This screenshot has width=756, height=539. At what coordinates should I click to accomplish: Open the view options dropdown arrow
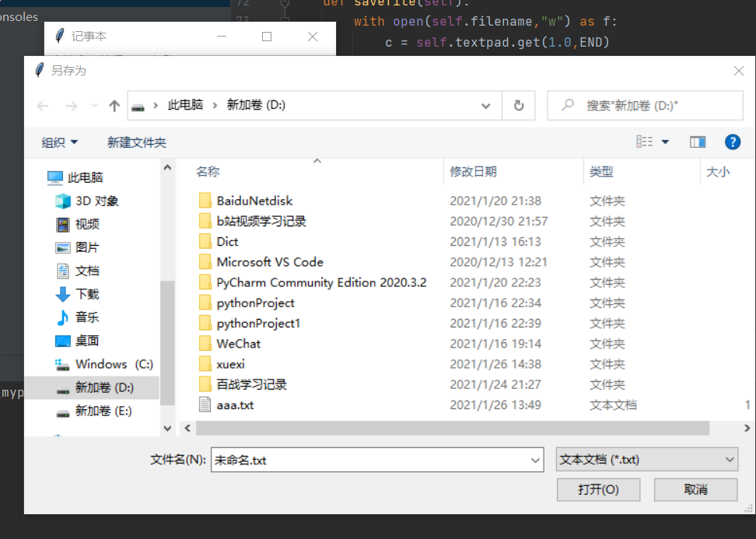point(665,142)
